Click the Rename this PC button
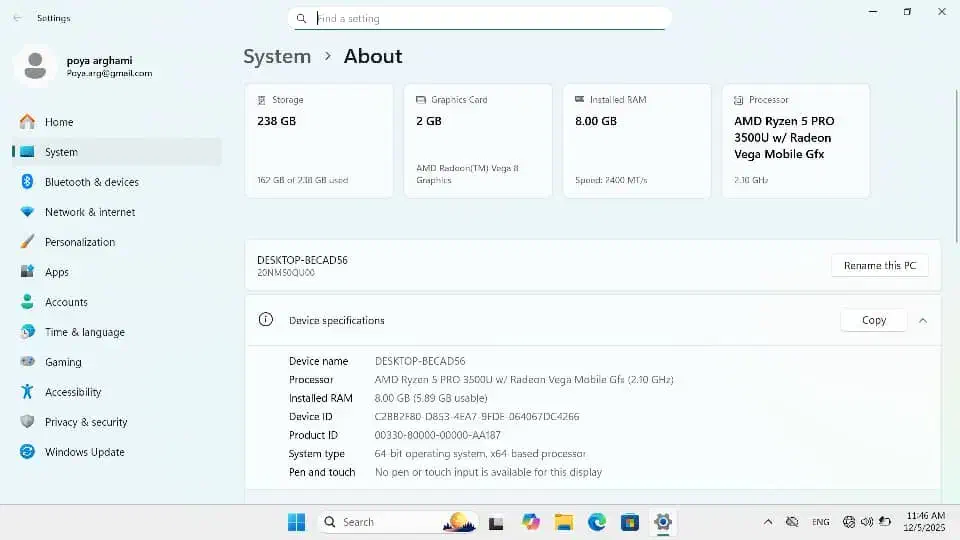Screen dimensions: 960x540 (x=880, y=265)
